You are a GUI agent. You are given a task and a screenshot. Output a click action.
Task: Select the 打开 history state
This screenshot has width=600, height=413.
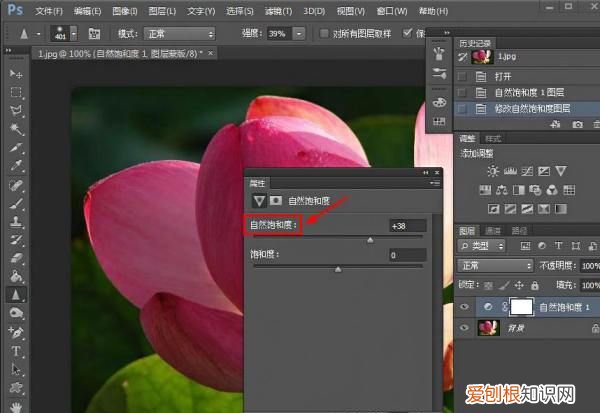[503, 75]
